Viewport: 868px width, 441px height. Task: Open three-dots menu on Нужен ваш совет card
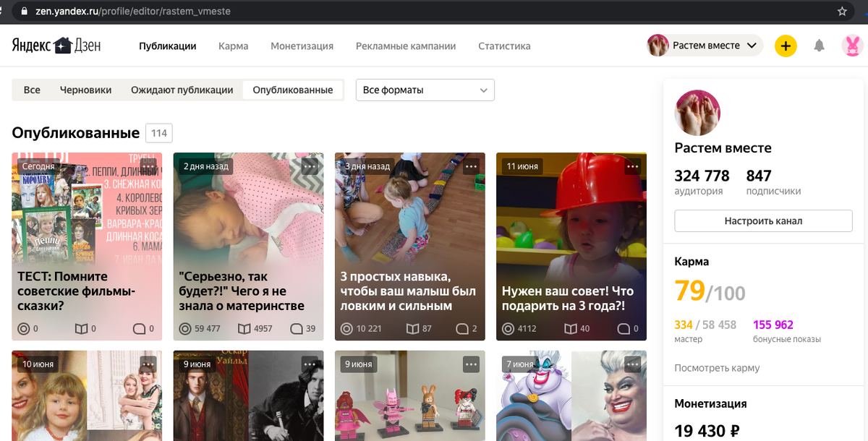click(632, 166)
